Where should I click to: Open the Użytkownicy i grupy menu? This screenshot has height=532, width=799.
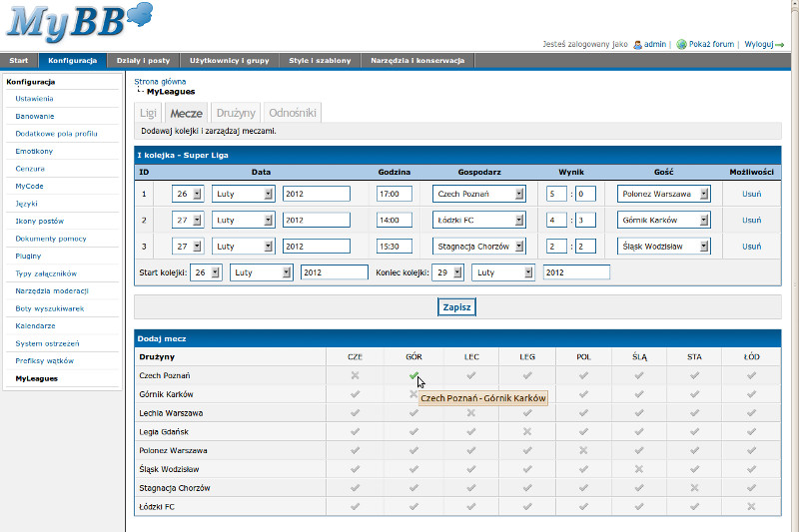pos(229,61)
